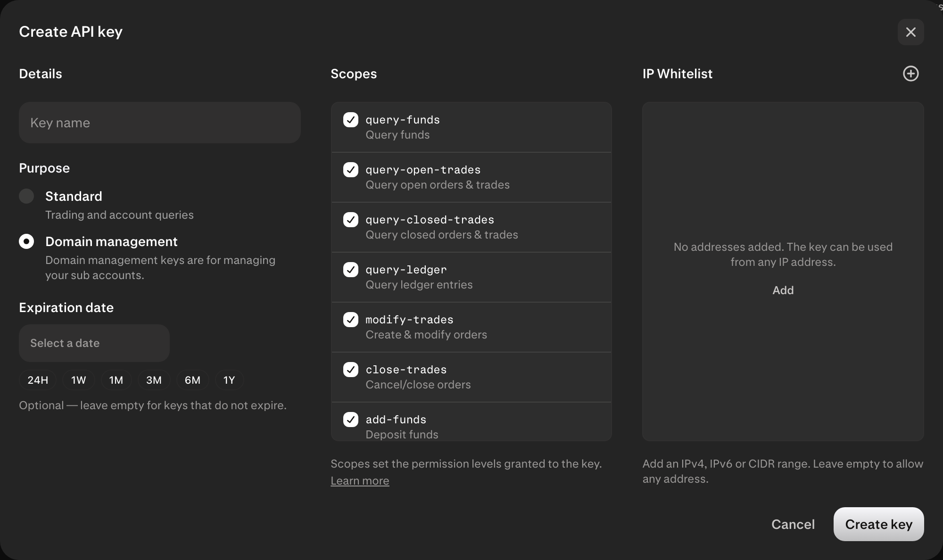The height and width of the screenshot is (560, 943).
Task: Select the Standard purpose radio button
Action: (x=26, y=196)
